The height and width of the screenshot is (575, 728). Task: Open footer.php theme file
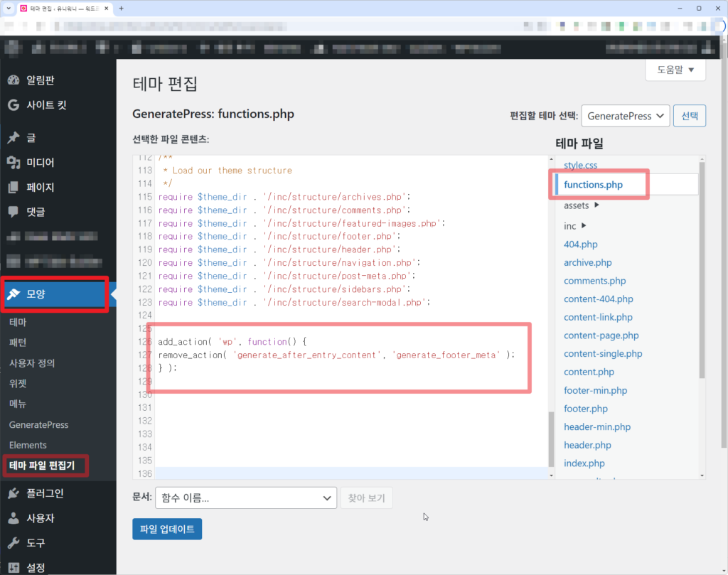(586, 409)
